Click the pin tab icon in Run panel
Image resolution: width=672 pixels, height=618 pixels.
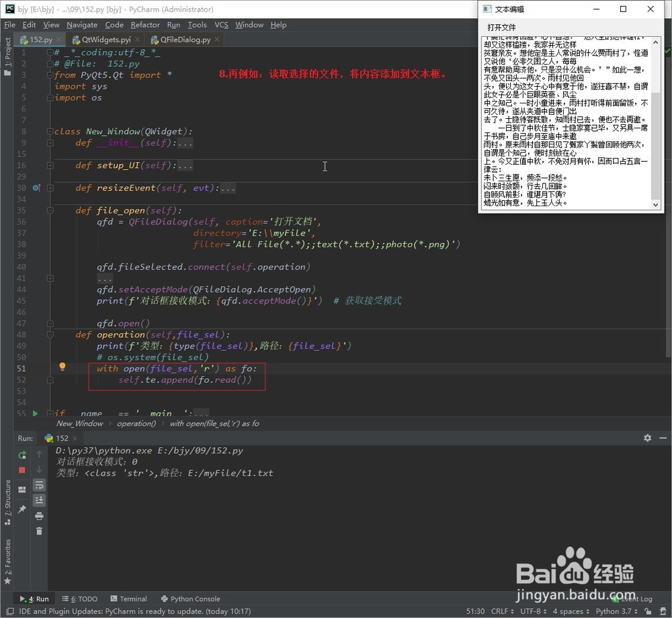tap(22, 509)
